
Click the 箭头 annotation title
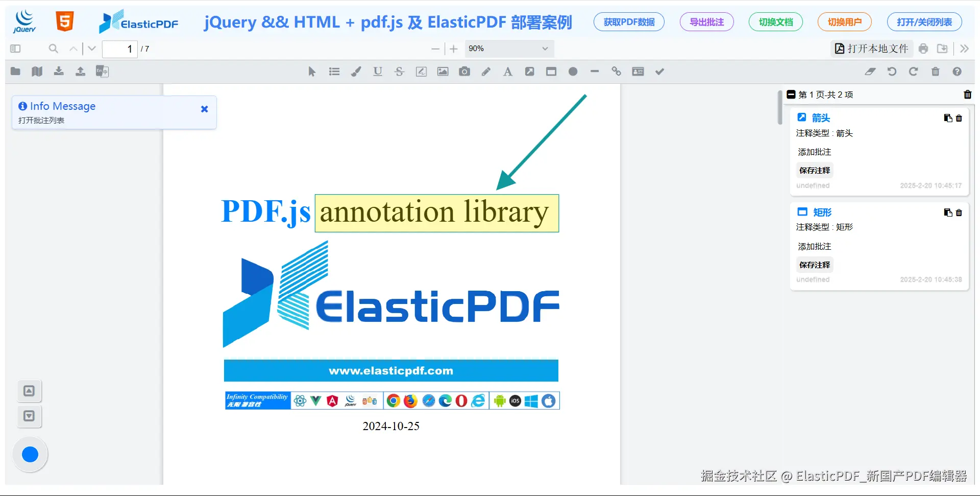coord(821,117)
